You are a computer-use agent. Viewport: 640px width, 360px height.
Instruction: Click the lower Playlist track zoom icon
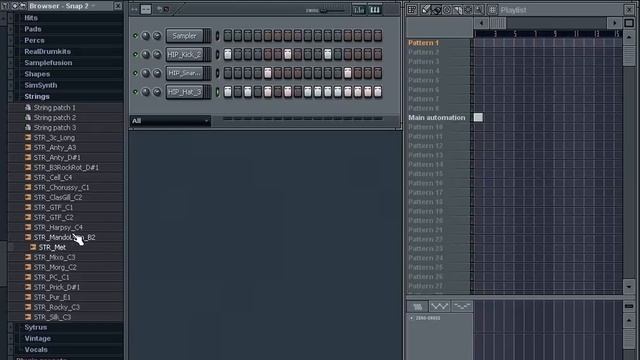629,306
